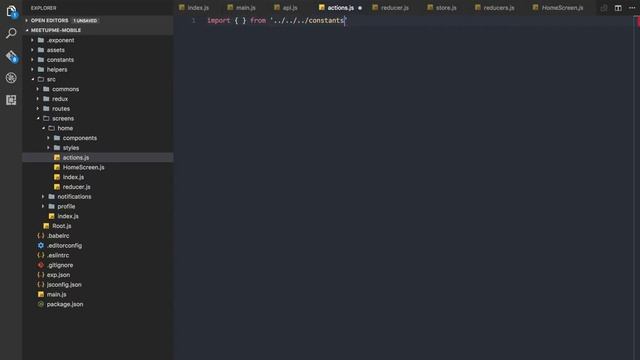Collapse the home folder arrow

tap(43, 128)
